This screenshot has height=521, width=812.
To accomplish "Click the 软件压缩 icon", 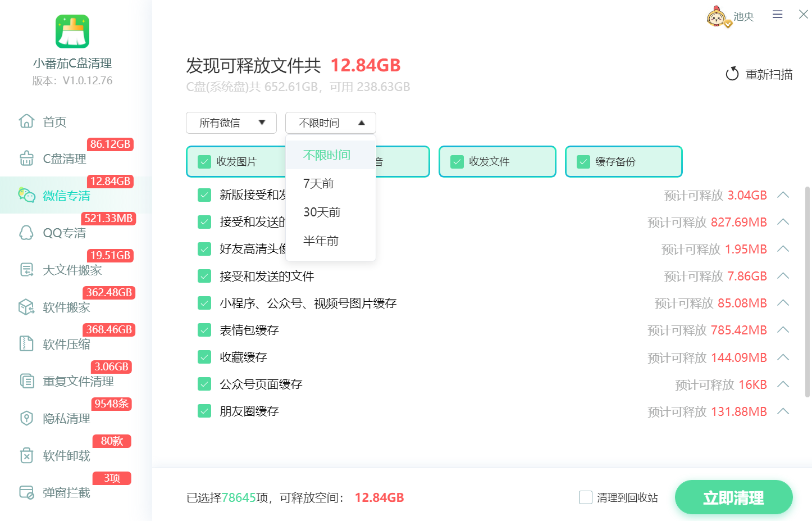I will (26, 343).
